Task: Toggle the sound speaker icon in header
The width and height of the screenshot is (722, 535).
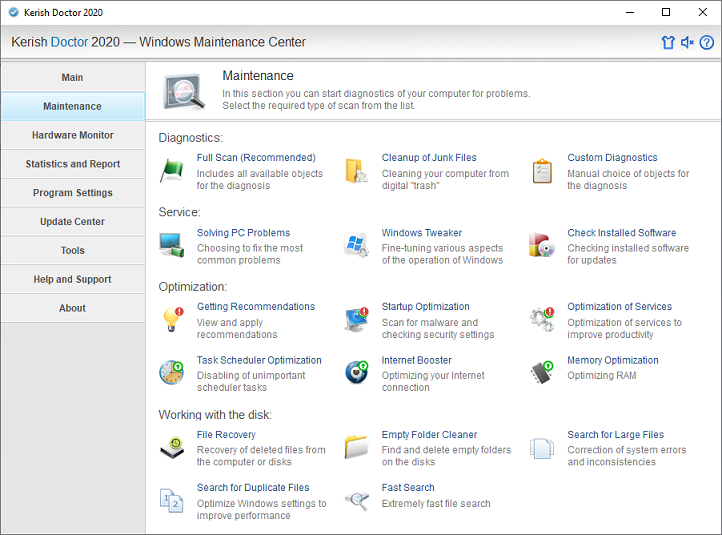Action: click(687, 42)
